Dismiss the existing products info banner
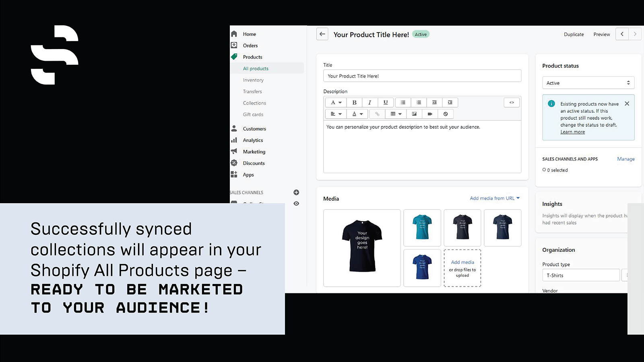The image size is (644, 362). click(627, 104)
